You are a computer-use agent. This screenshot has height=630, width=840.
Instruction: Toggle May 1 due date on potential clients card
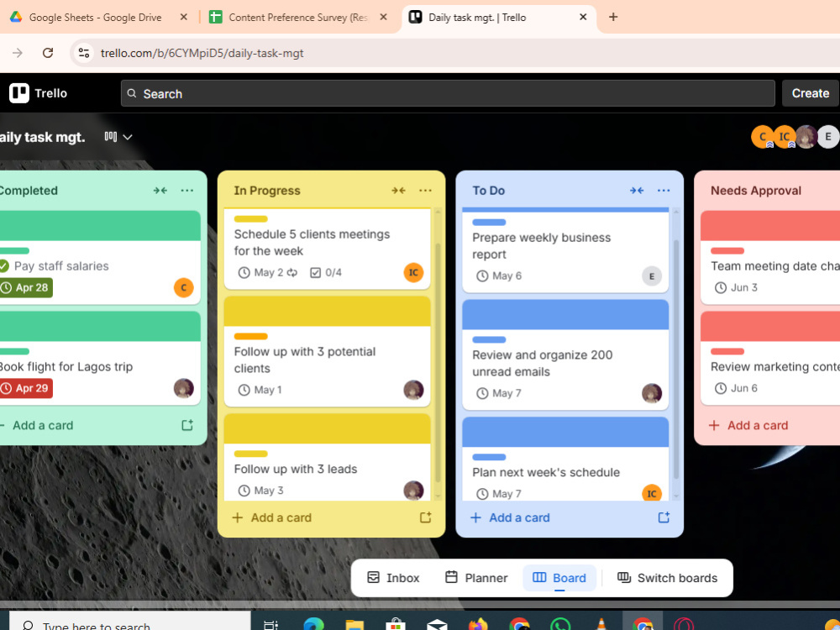(x=260, y=390)
